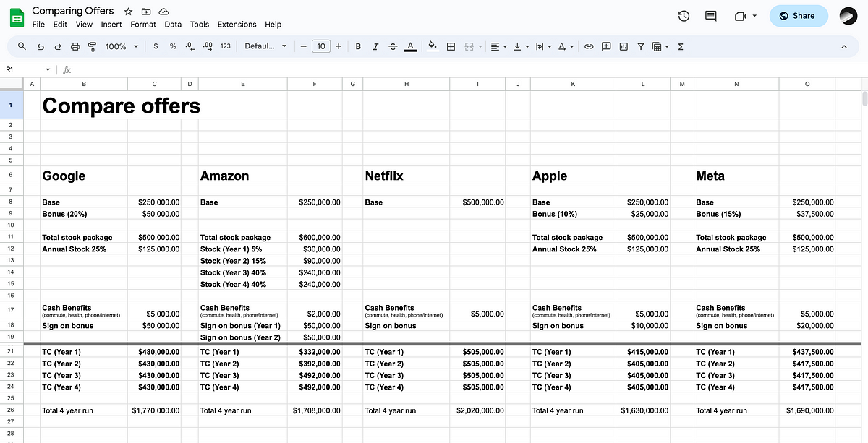Screen dimensions: 868x443
Task: Insert a chart
Action: 624,46
